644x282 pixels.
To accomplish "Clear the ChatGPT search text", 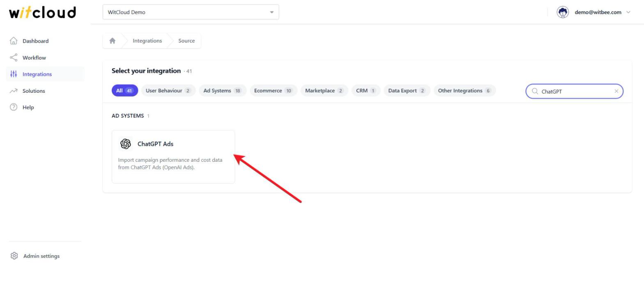I will pyautogui.click(x=616, y=91).
